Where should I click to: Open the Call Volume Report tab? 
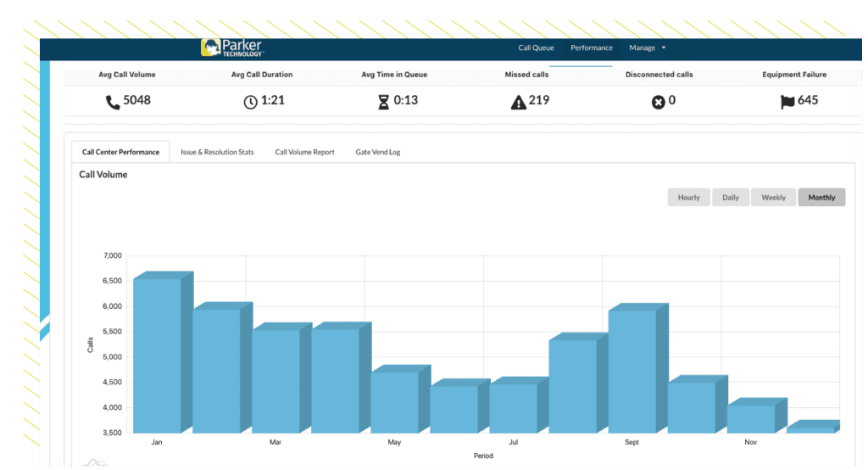(x=304, y=153)
